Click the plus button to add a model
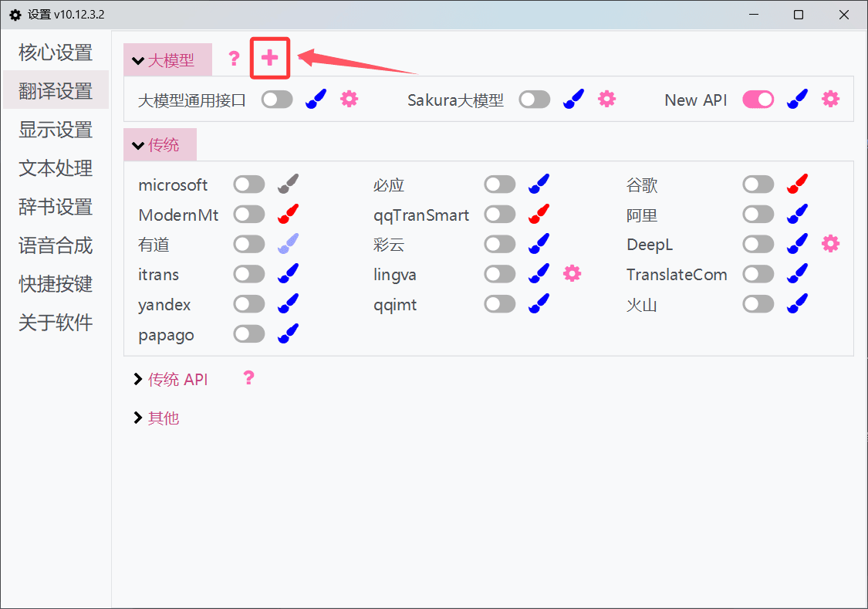Image resolution: width=868 pixels, height=609 pixels. [x=269, y=58]
